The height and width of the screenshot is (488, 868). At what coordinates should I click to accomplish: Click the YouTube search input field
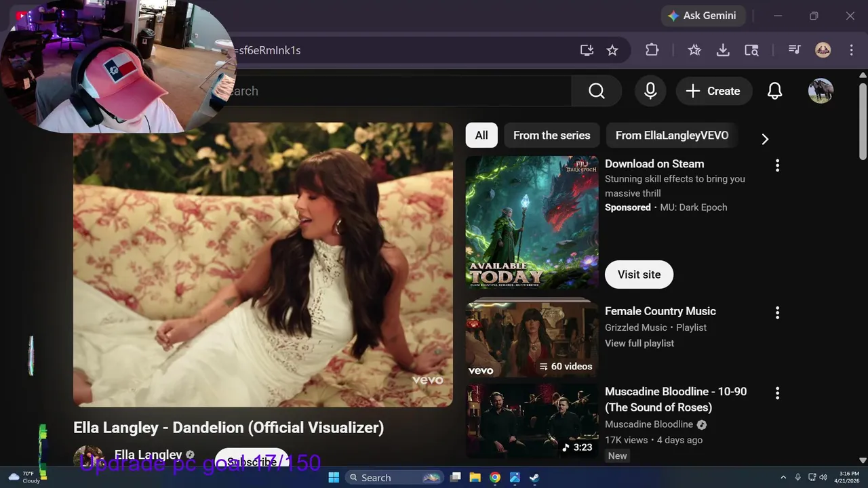tap(400, 91)
